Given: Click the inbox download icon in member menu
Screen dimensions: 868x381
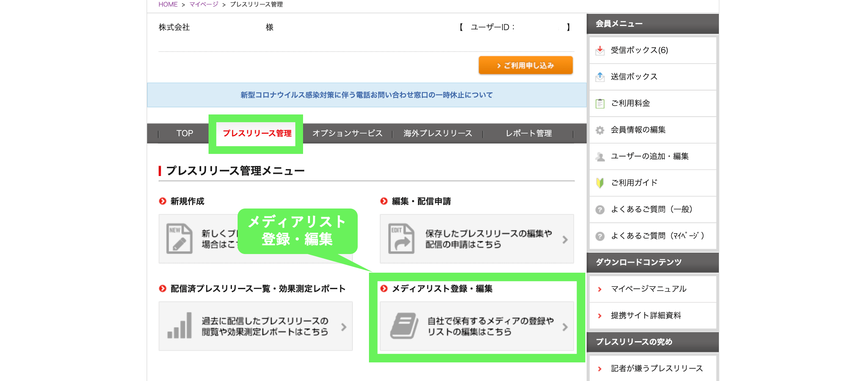Looking at the screenshot, I should pos(600,51).
